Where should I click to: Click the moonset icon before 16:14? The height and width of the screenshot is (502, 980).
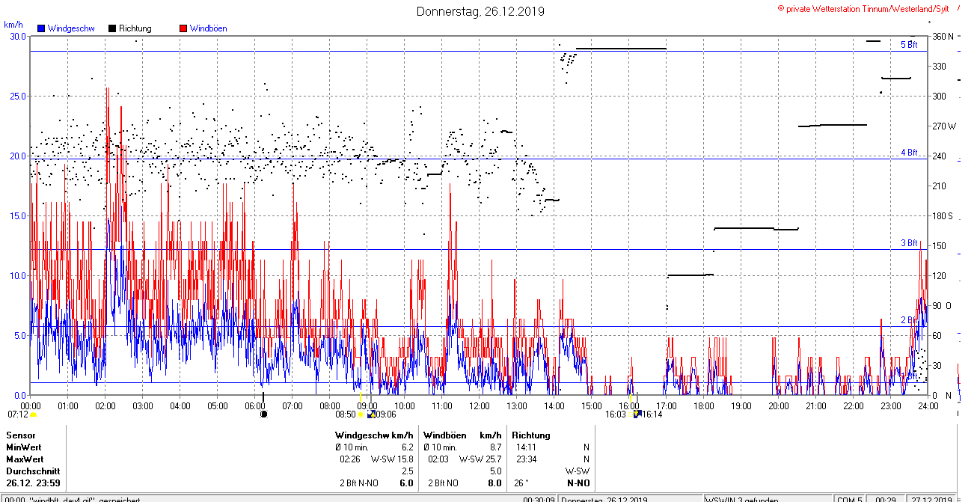[x=637, y=414]
